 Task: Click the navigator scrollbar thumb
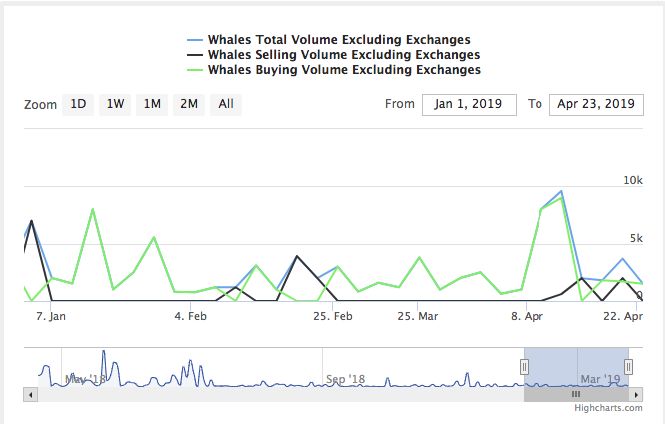tap(576, 394)
